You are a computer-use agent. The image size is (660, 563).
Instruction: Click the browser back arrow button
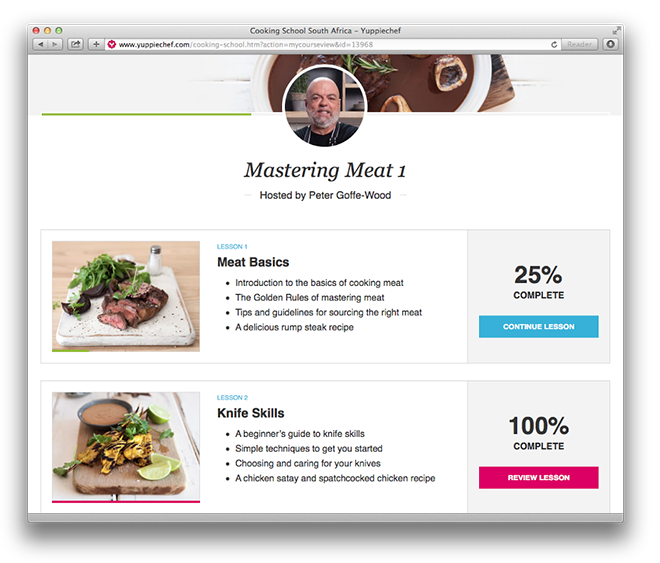point(40,44)
